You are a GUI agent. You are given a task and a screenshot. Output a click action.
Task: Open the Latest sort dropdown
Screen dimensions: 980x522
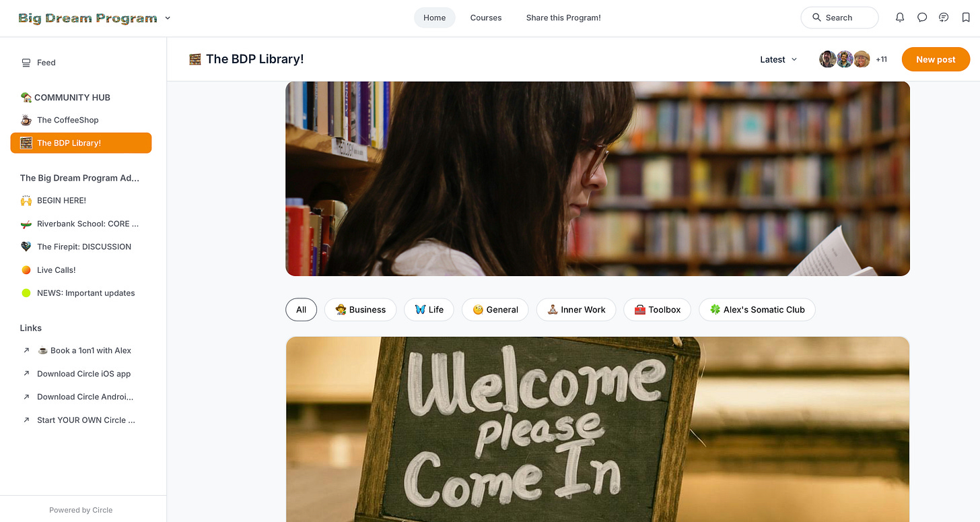[x=778, y=59]
